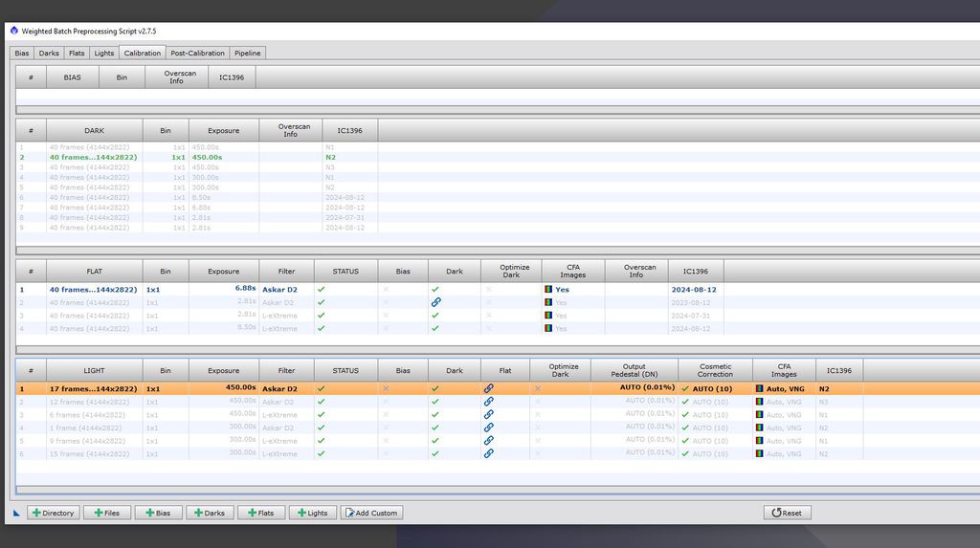Click the horizontal scrollbar under the dark table
This screenshot has height=548, width=980.
[498, 250]
